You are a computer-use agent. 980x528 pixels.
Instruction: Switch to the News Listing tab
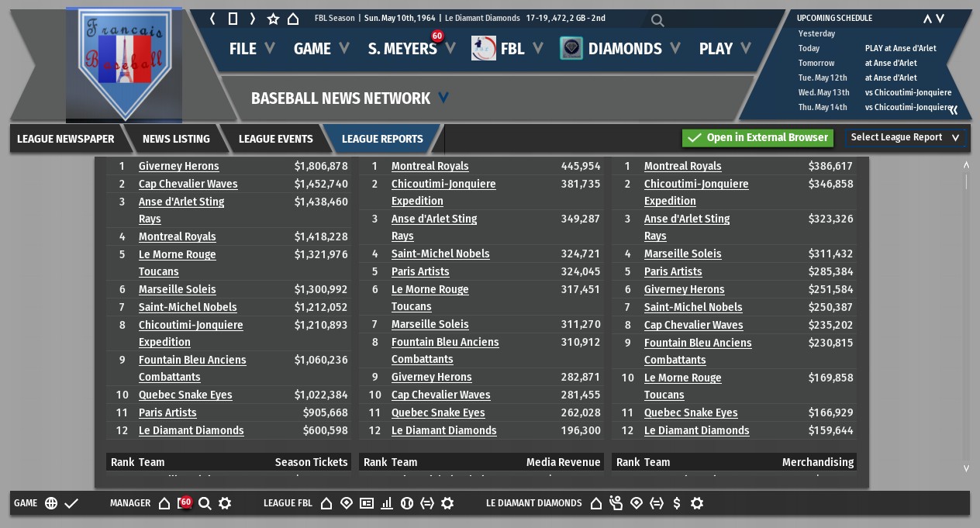(x=176, y=139)
